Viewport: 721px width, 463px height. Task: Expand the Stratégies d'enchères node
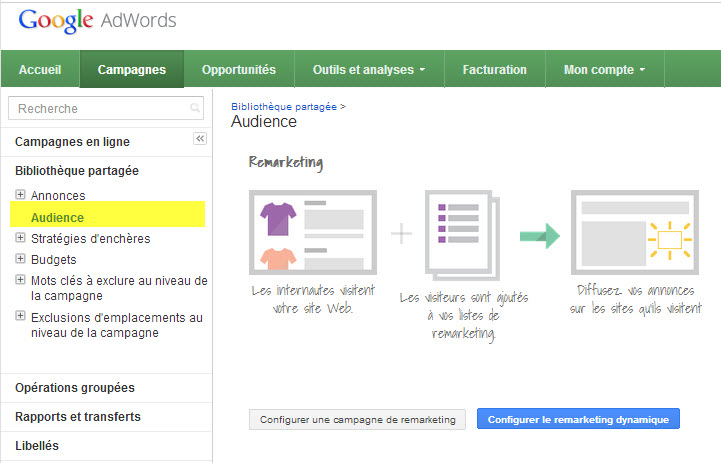pyautogui.click(x=20, y=238)
